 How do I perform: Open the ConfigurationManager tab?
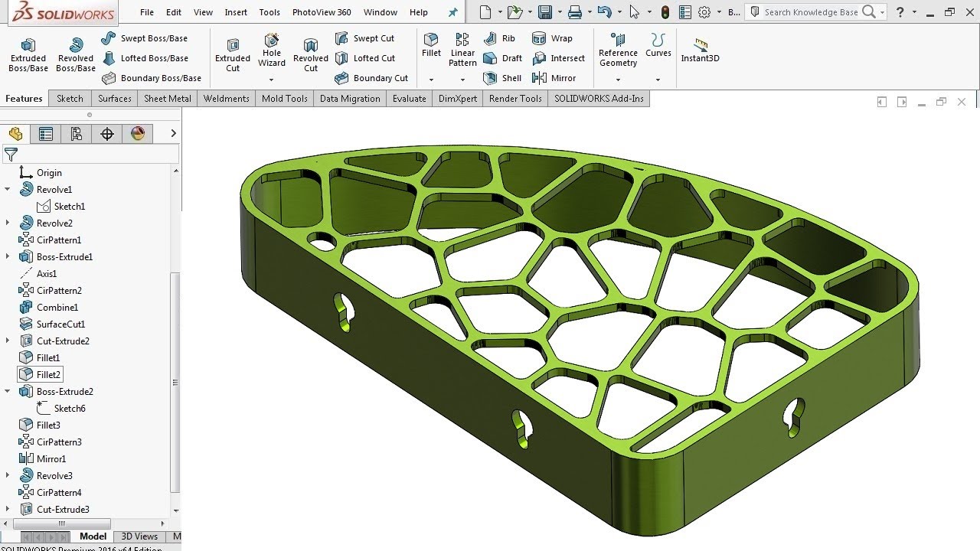pos(77,134)
